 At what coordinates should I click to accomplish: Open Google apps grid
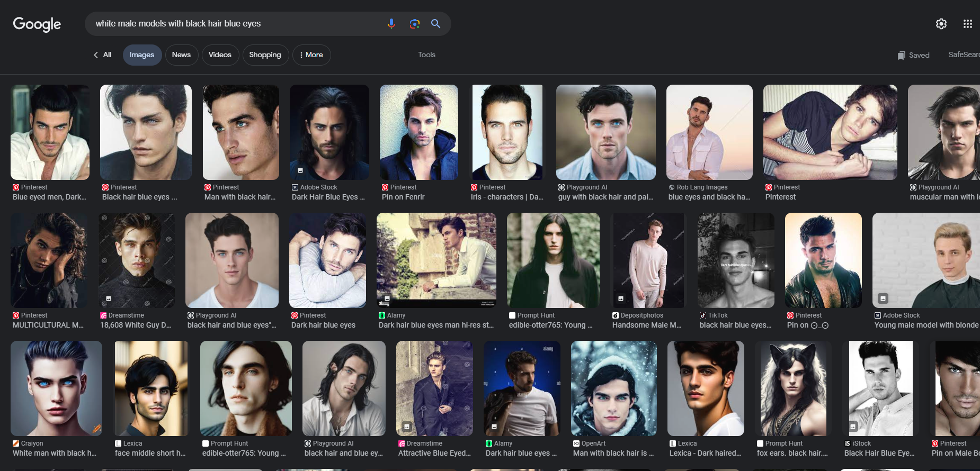coord(968,24)
